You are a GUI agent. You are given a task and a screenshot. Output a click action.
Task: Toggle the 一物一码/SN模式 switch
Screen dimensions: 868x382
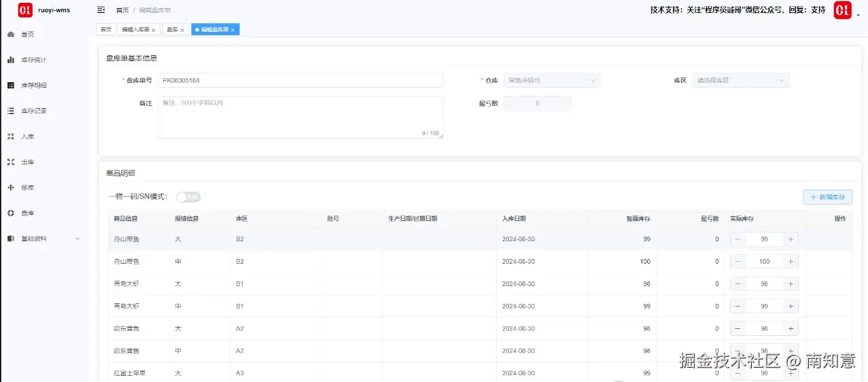(x=188, y=197)
